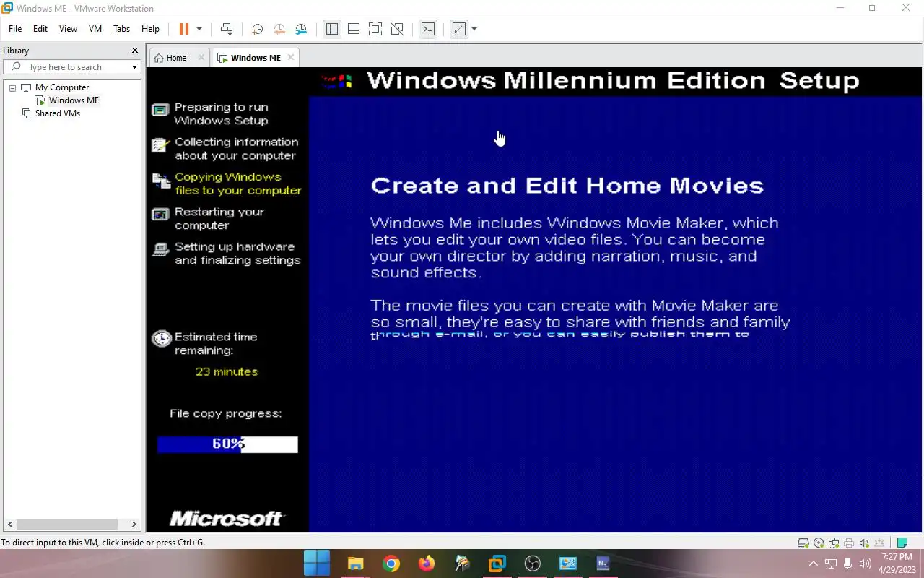
Task: Select My Computer in the library
Action: (x=61, y=87)
